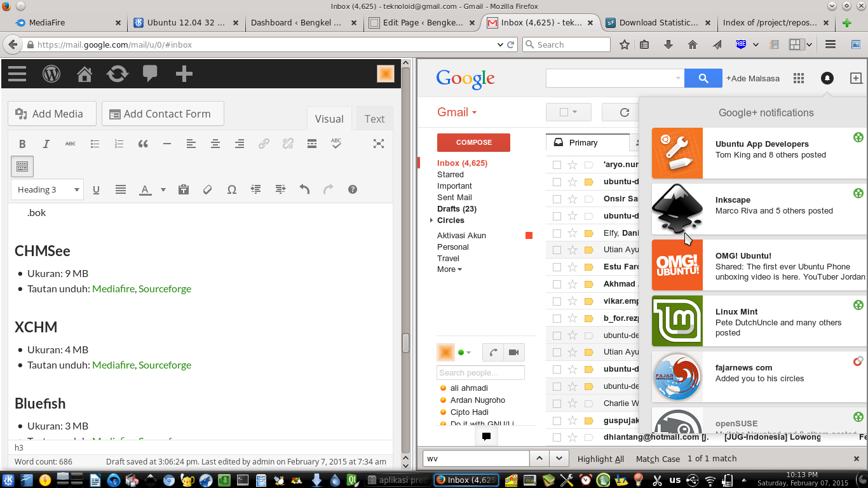
Task: Open the Heading 3 format dropdown
Action: 47,189
